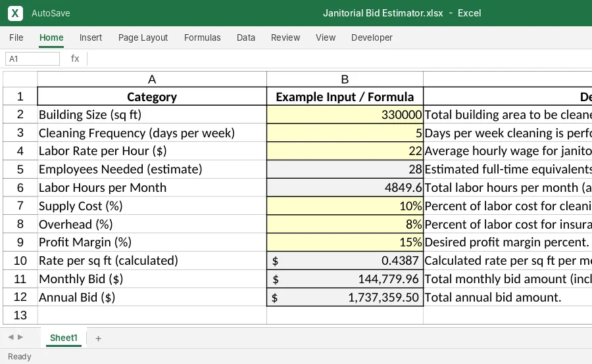This screenshot has height=364, width=592.
Task: Select the Sheet1 worksheet tab
Action: pyautogui.click(x=63, y=338)
